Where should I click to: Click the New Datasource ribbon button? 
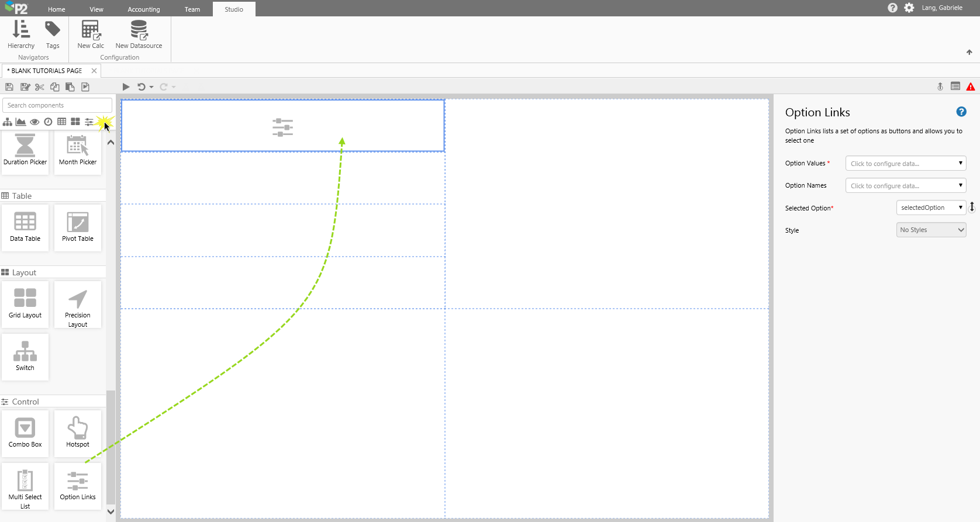[139, 34]
